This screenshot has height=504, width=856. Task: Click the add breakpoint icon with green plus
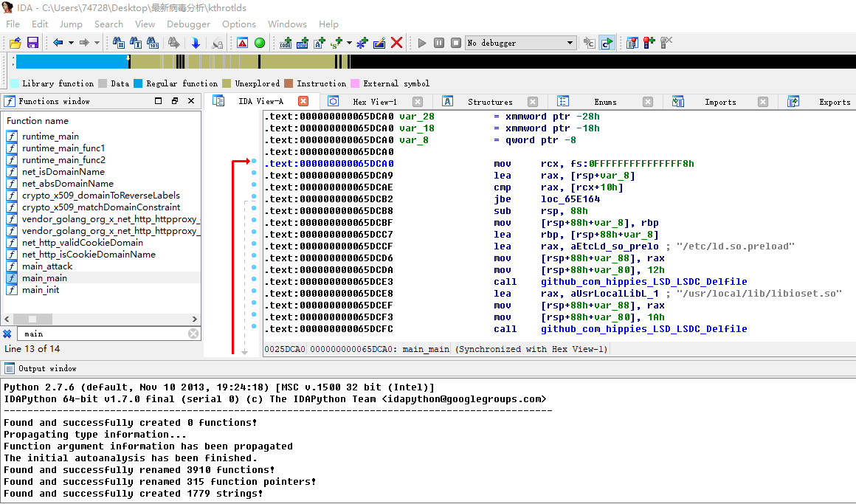[x=648, y=43]
